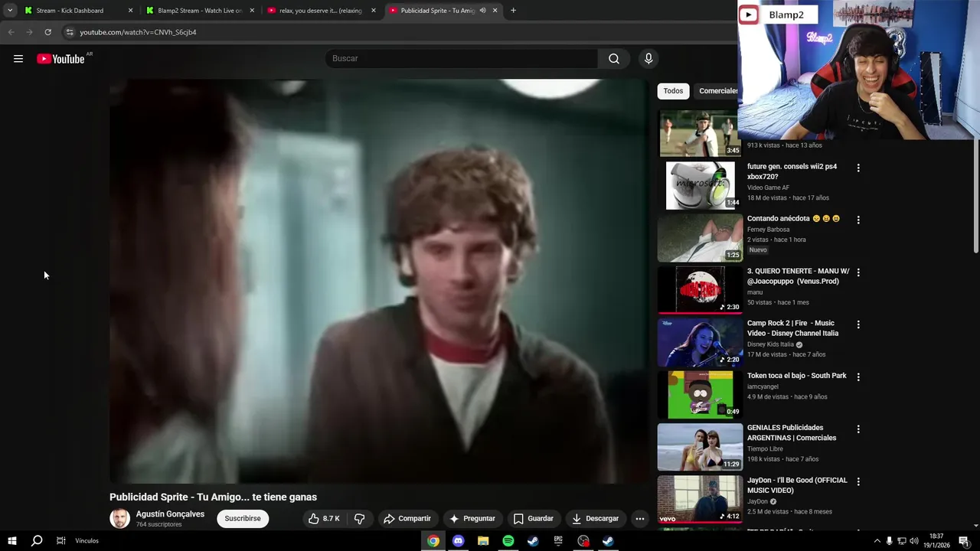Image resolution: width=980 pixels, height=551 pixels.
Task: Click the search magnifier button
Action: [614, 58]
